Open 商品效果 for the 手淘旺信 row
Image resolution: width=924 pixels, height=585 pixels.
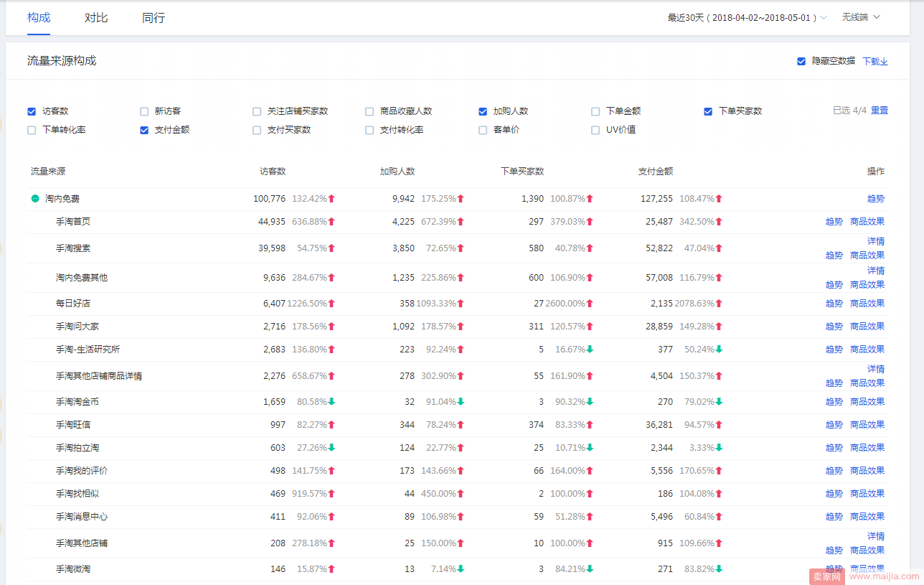[867, 425]
